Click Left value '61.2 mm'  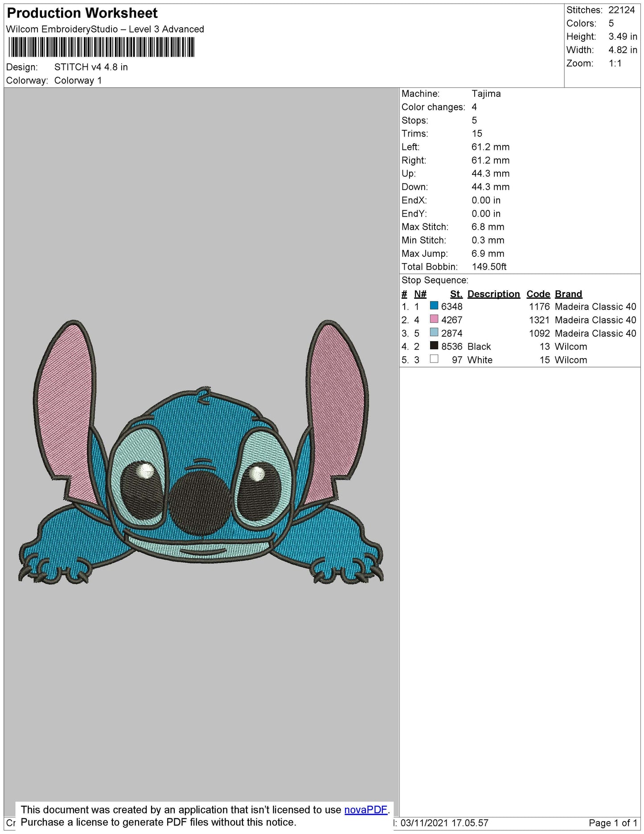(x=490, y=147)
